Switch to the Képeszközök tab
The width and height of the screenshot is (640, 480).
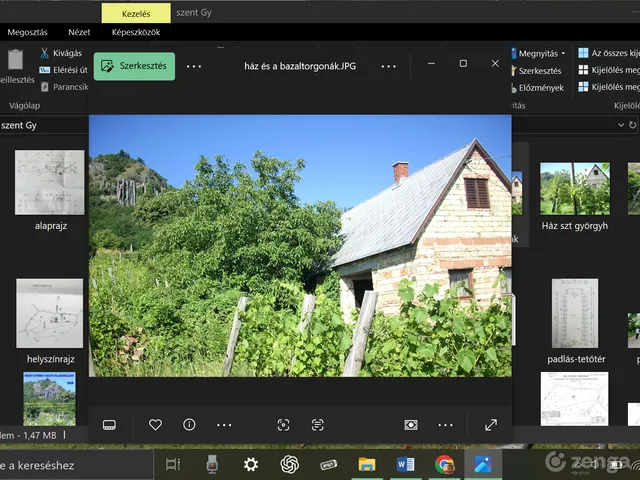(138, 32)
